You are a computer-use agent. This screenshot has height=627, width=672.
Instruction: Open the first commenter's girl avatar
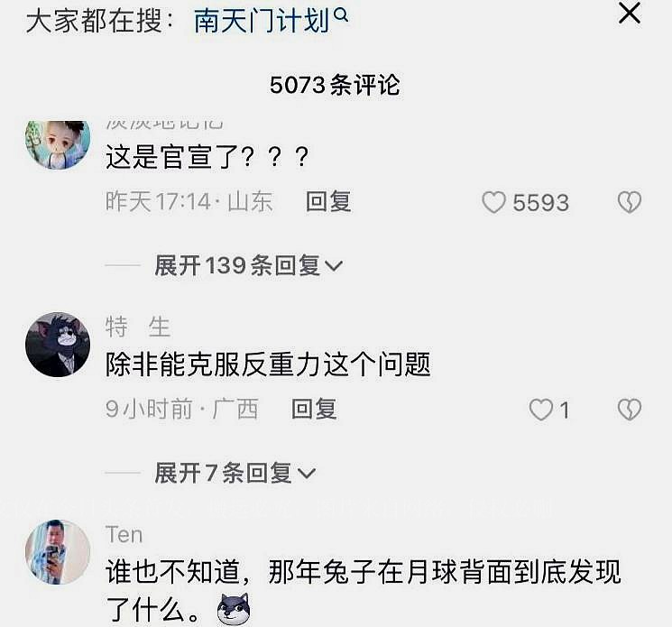(58, 145)
